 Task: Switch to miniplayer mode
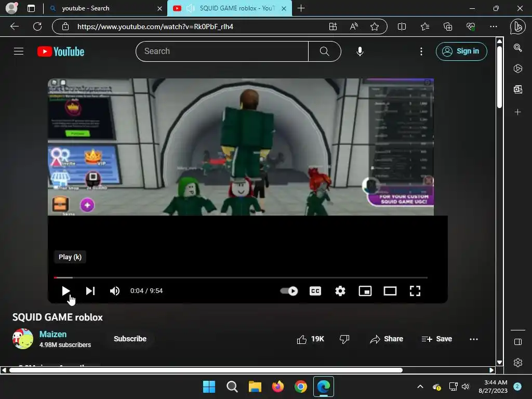365,291
